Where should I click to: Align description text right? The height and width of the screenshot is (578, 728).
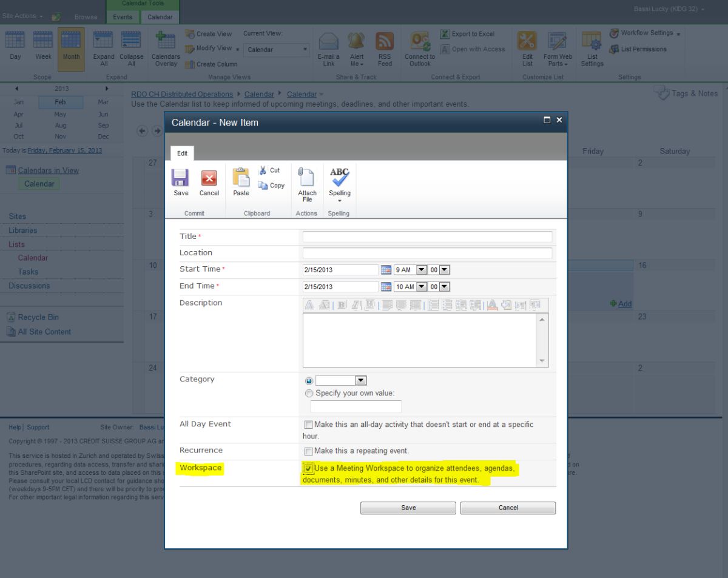(x=415, y=305)
